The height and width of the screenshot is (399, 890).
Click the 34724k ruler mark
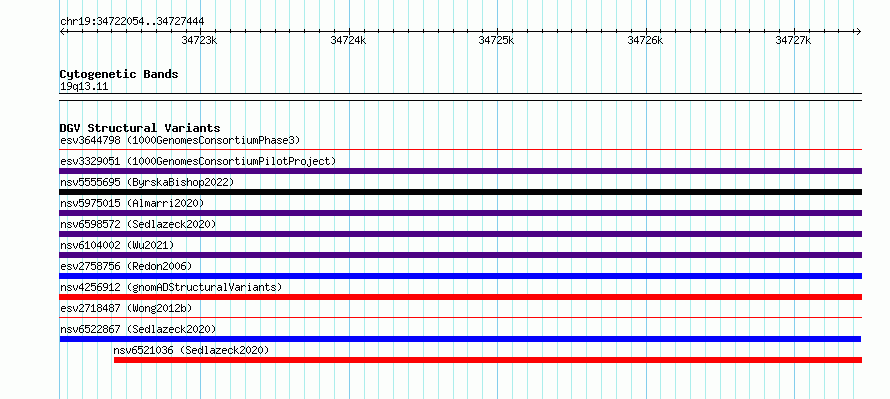point(348,40)
